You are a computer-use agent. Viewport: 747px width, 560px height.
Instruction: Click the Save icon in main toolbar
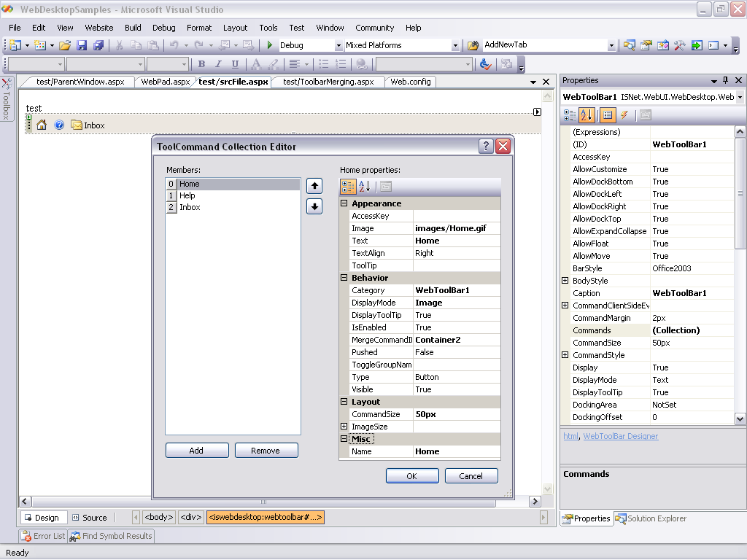point(82,45)
